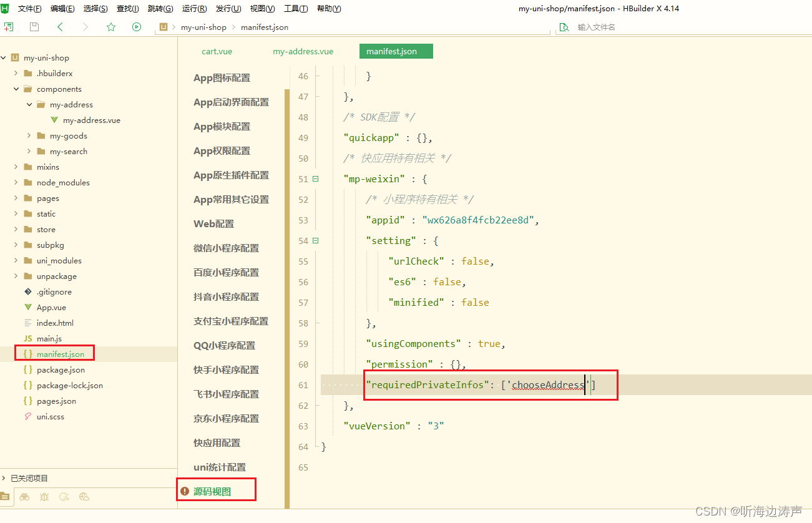Open the 运行 menu

point(192,8)
